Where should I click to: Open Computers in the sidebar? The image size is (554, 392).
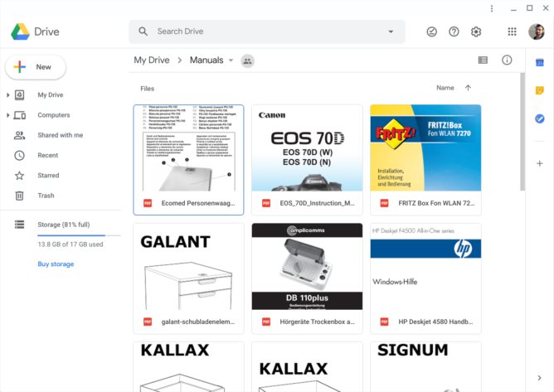coord(54,115)
